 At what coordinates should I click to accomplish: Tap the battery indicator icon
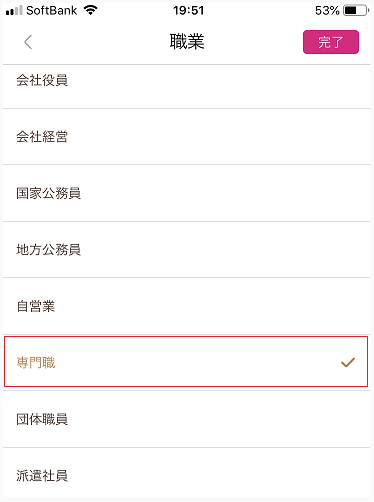[x=356, y=11]
